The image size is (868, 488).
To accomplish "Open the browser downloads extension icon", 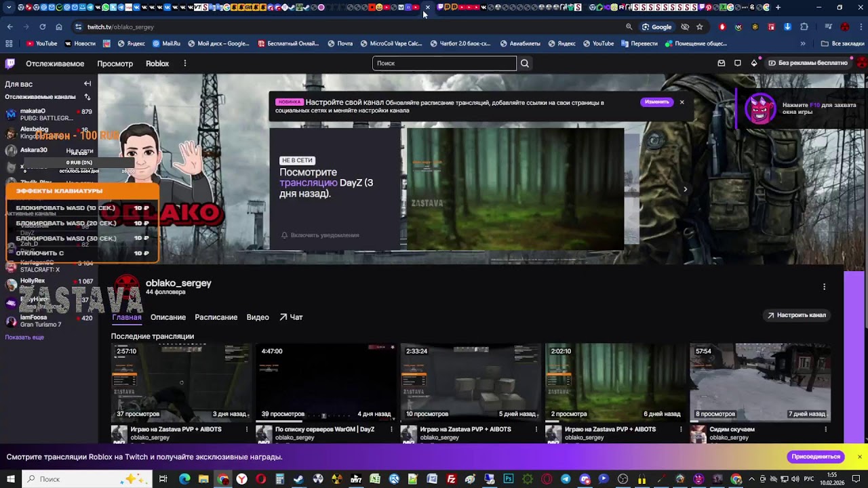I will (x=787, y=27).
